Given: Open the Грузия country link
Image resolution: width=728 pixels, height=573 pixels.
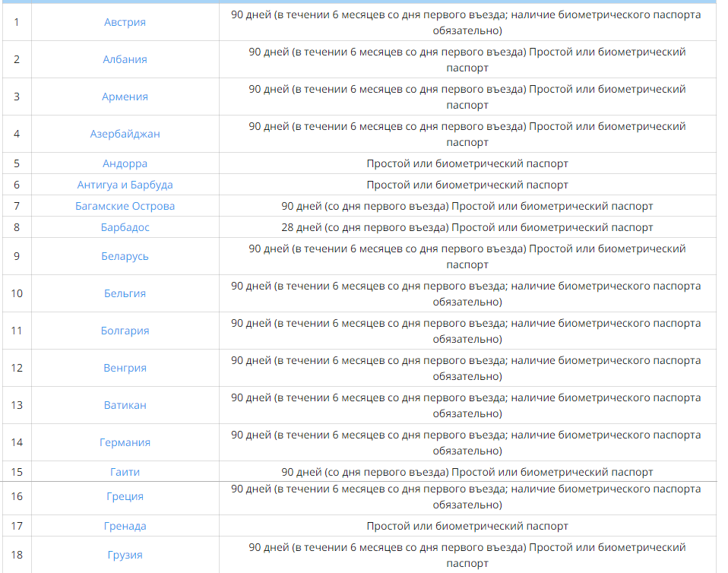Looking at the screenshot, I should (x=125, y=555).
